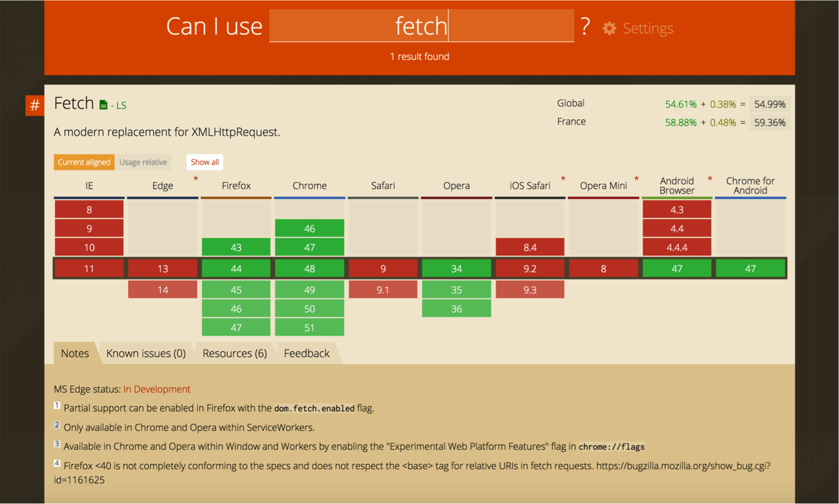The height and width of the screenshot is (504, 839).
Task: Click the asterisk next to Edge header
Action: tap(195, 179)
